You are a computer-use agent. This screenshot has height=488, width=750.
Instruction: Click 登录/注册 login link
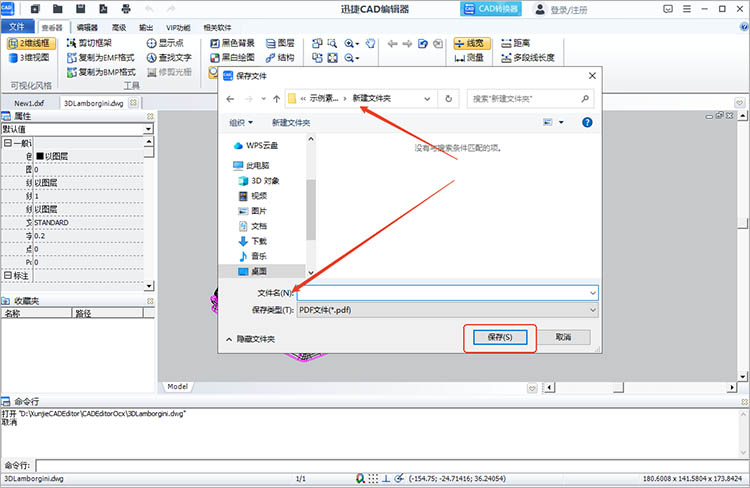click(561, 10)
